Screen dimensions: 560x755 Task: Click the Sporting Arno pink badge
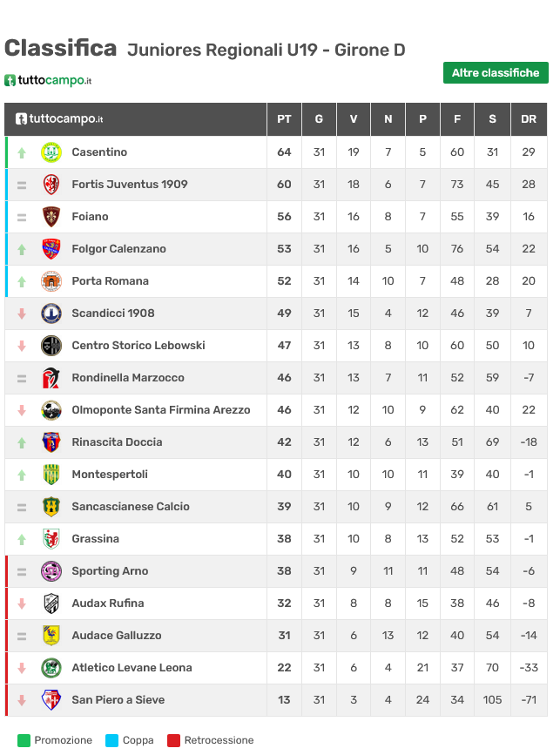(x=51, y=571)
